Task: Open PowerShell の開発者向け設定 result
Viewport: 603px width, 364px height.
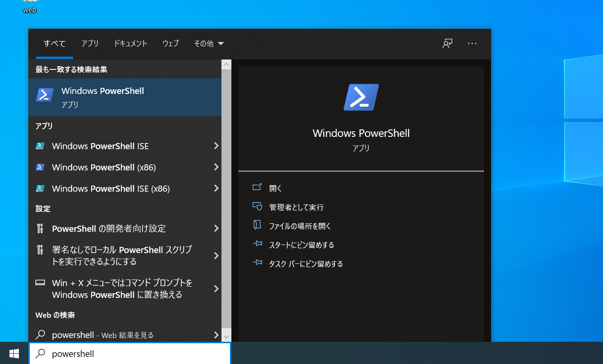Action: pyautogui.click(x=125, y=229)
